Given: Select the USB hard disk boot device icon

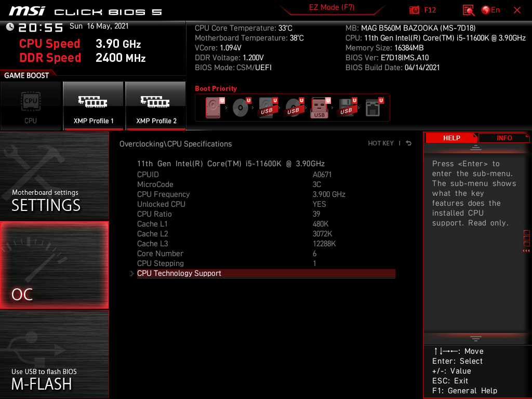Looking at the screenshot, I should click(x=268, y=108).
